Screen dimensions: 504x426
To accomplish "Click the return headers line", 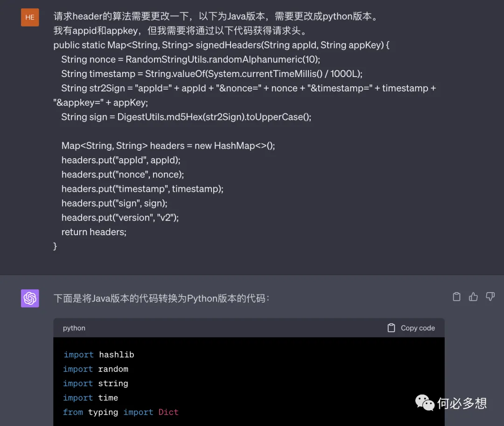I will coord(94,232).
